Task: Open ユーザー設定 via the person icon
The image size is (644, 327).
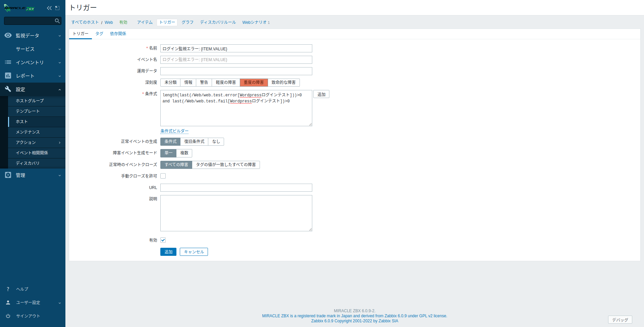Action: [x=8, y=302]
